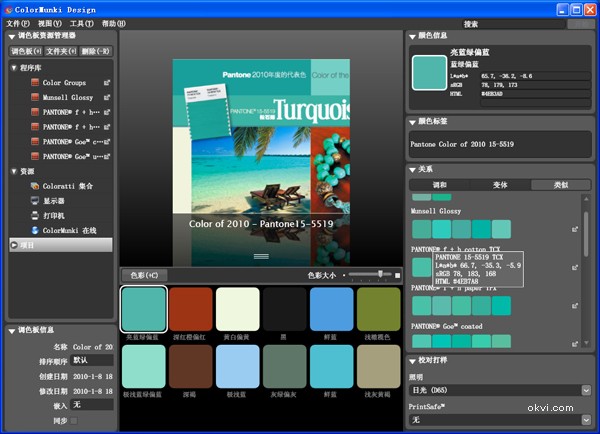Screen dimensions: 600x434
Task: Select the 打印机 printer icon
Action: pos(35,215)
